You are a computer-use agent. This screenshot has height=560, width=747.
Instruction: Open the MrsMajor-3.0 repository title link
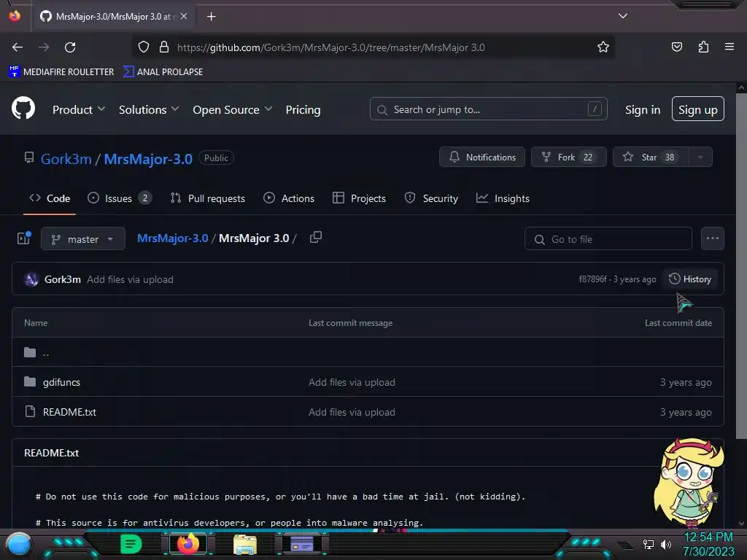point(148,158)
